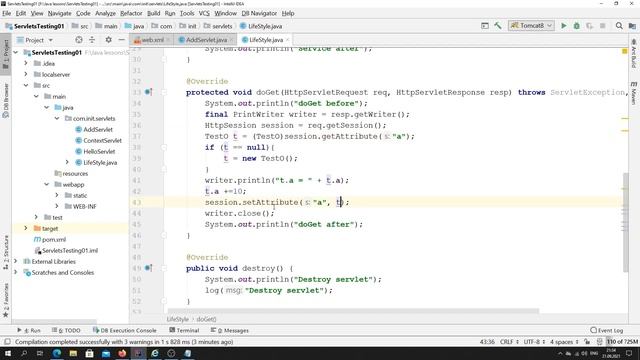This screenshot has width=640, height=360.
Task: Collapse the ServletsTesting01 root node
Action: [x=16, y=53]
